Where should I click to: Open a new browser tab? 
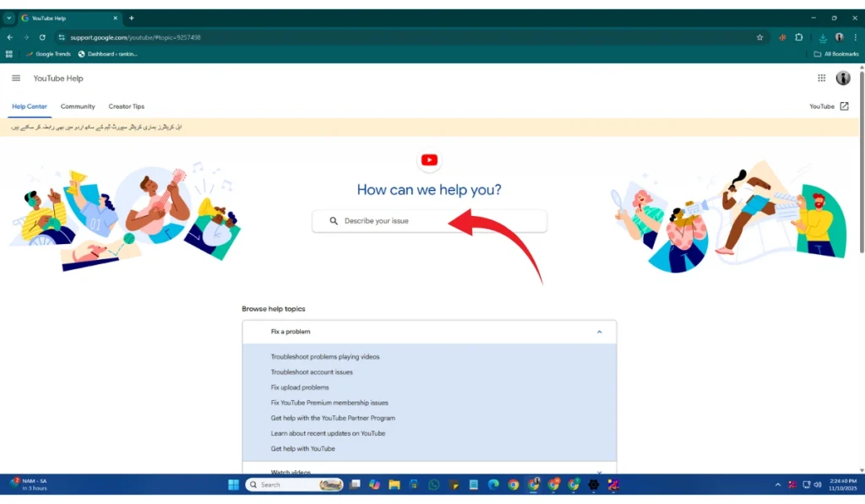coord(132,18)
